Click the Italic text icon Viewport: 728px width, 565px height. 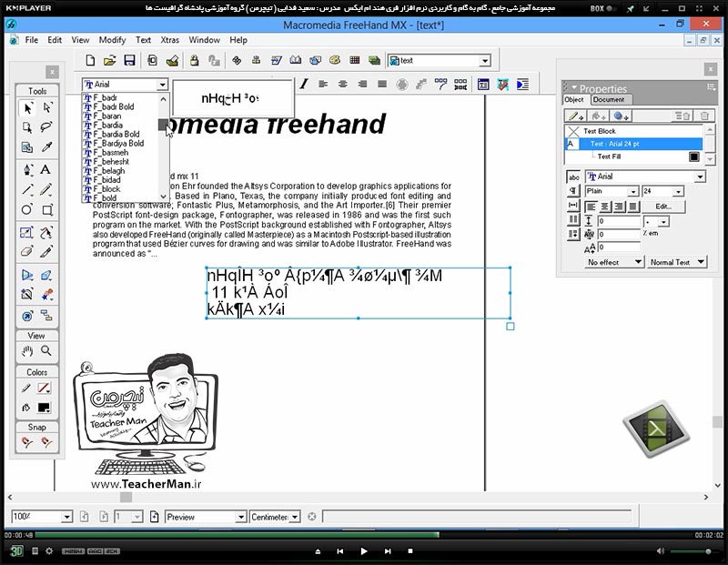(304, 84)
